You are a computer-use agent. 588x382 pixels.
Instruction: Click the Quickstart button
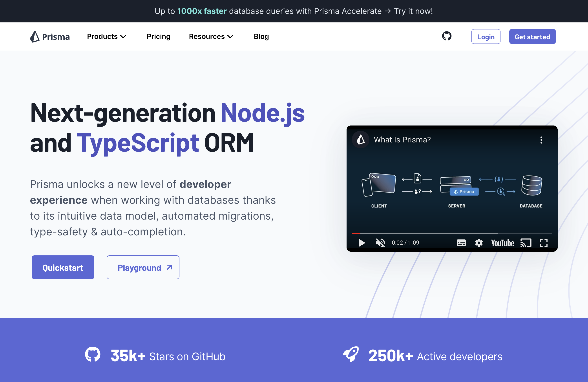(x=63, y=267)
